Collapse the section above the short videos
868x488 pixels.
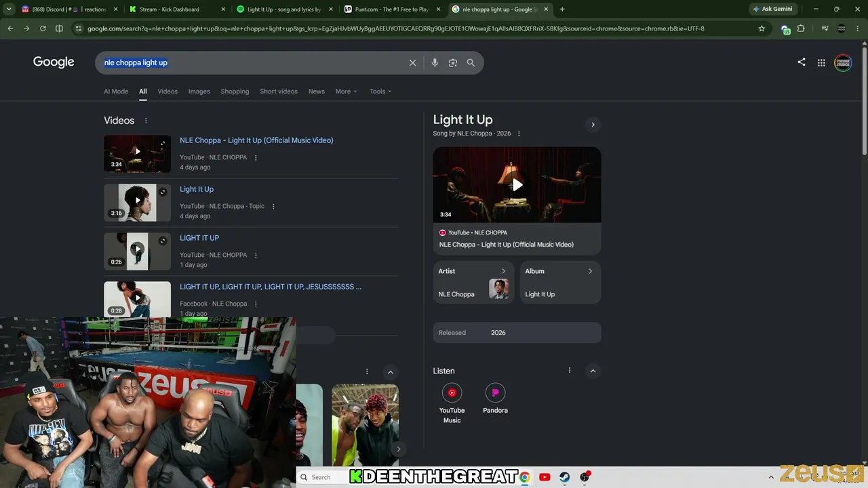390,372
